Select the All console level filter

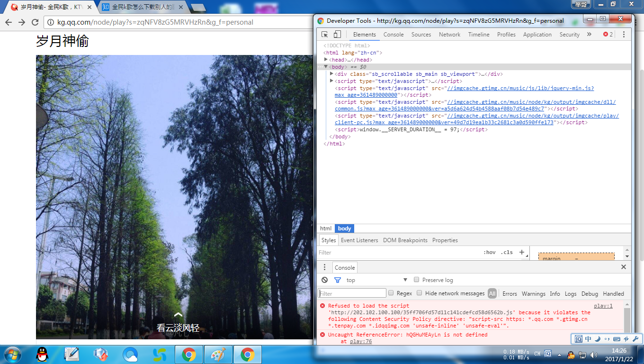click(x=492, y=293)
